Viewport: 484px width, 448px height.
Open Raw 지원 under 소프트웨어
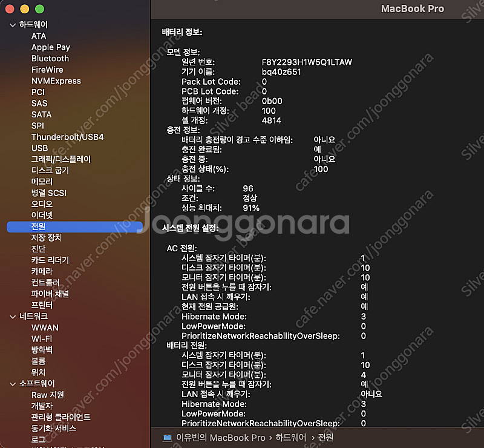tap(48, 395)
